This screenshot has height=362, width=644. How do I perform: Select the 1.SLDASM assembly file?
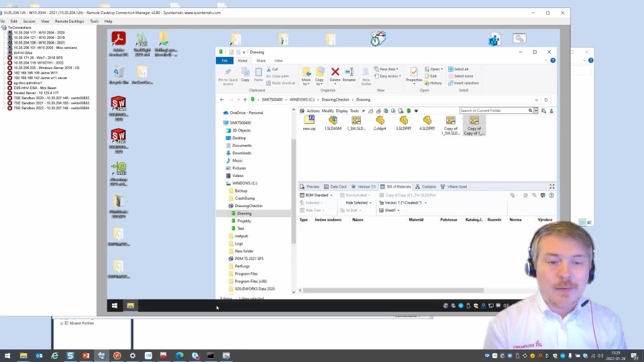tap(333, 123)
